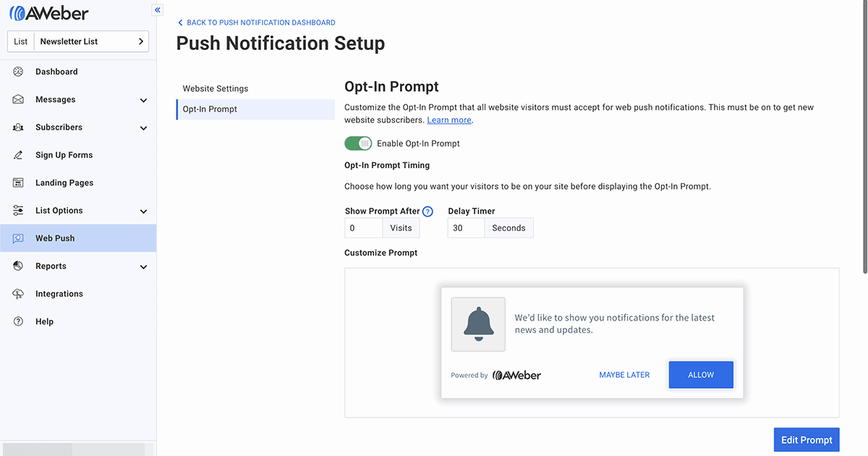Click ALLOW in the prompt preview
The height and width of the screenshot is (456, 868).
pyautogui.click(x=701, y=375)
